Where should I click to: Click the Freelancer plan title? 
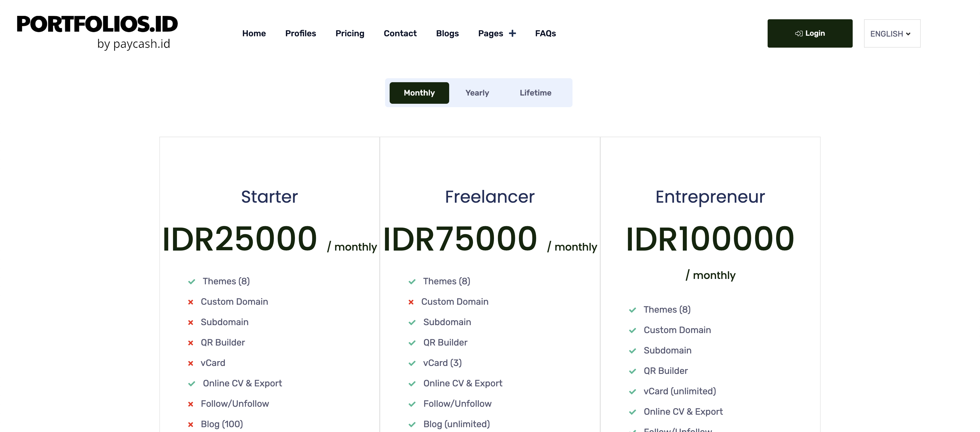tap(489, 197)
